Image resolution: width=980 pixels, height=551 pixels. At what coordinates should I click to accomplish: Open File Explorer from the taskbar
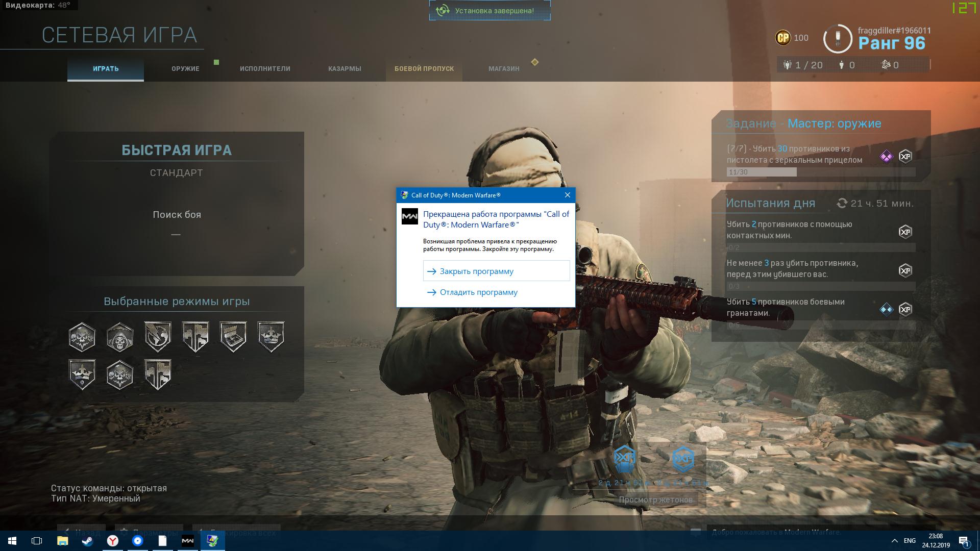[x=62, y=541]
